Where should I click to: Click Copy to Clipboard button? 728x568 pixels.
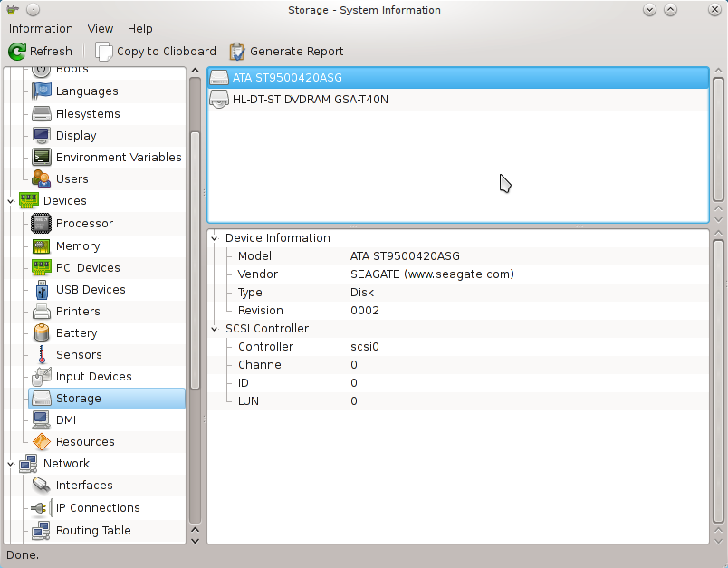pos(156,52)
